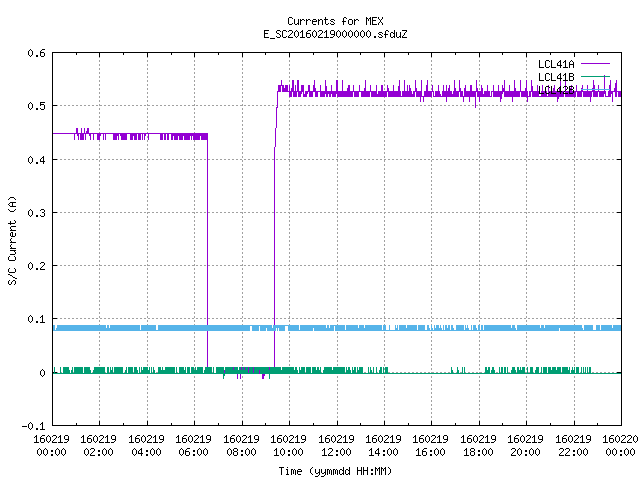This screenshot has width=640, height=480.
Task: Click the y-axis tick value 0.3
Action: click(36, 213)
